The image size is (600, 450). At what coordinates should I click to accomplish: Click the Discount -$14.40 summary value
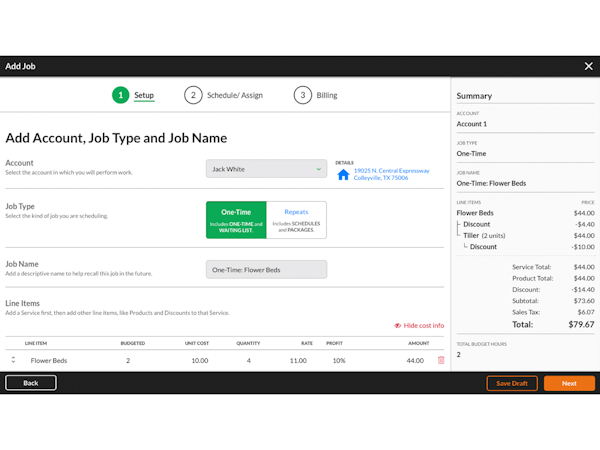(583, 290)
